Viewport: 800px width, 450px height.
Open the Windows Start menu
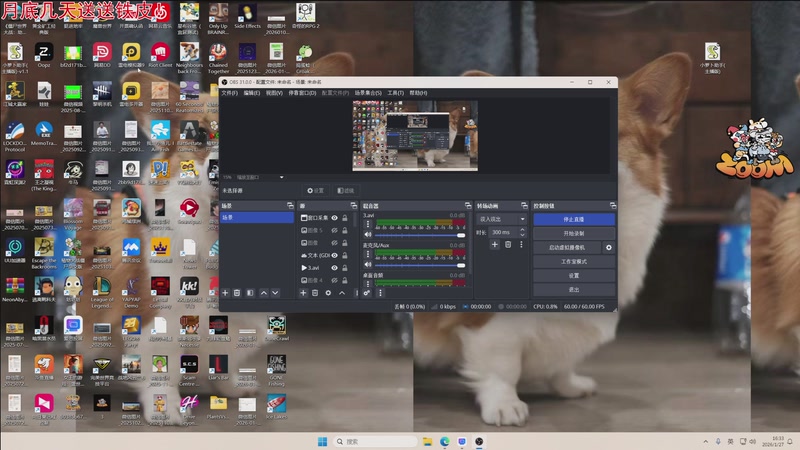(x=322, y=441)
